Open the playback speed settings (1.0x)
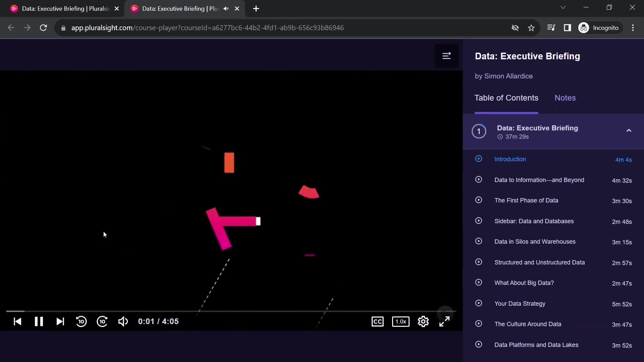Image resolution: width=644 pixels, height=362 pixels. coord(401,321)
